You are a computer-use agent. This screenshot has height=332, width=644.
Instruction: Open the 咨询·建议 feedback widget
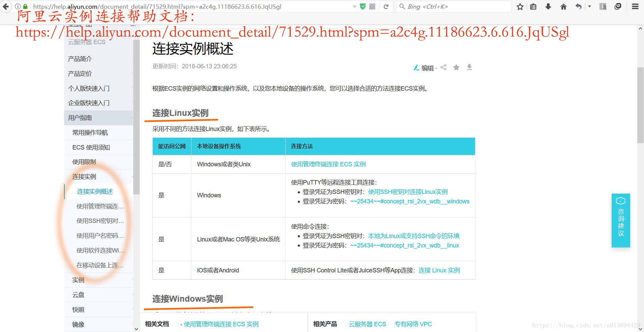[x=621, y=221]
